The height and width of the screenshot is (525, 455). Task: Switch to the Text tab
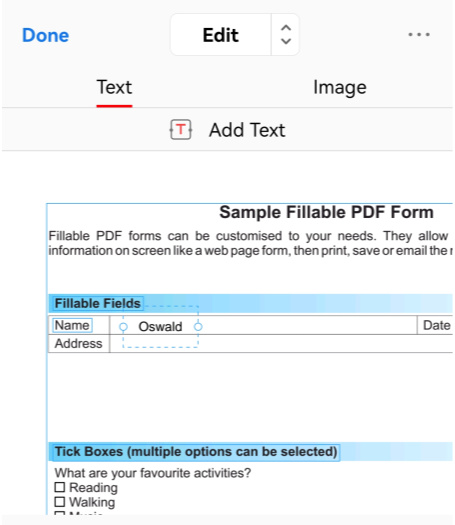(x=114, y=87)
